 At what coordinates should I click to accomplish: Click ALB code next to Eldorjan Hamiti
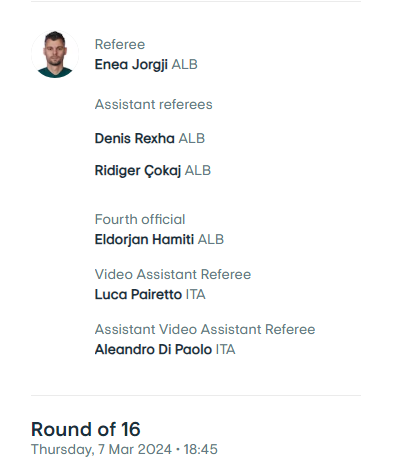click(x=211, y=240)
